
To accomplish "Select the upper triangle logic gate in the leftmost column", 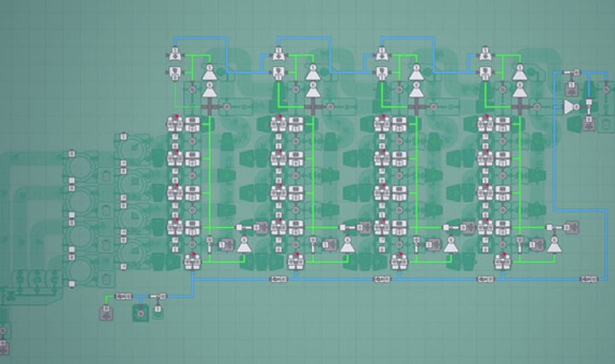I will [x=210, y=73].
